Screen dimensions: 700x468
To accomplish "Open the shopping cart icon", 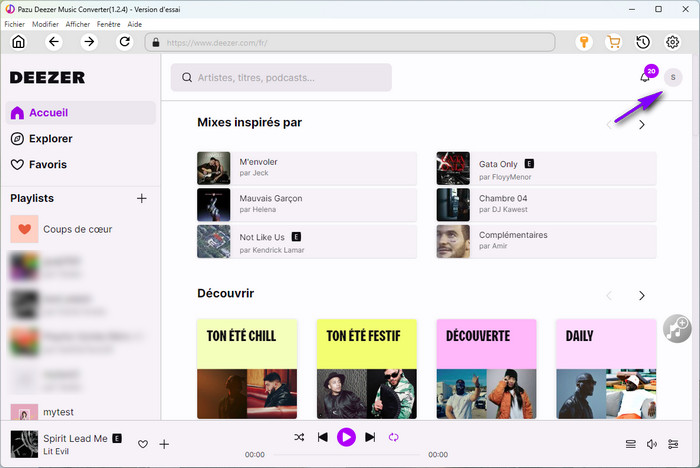I will click(x=614, y=42).
